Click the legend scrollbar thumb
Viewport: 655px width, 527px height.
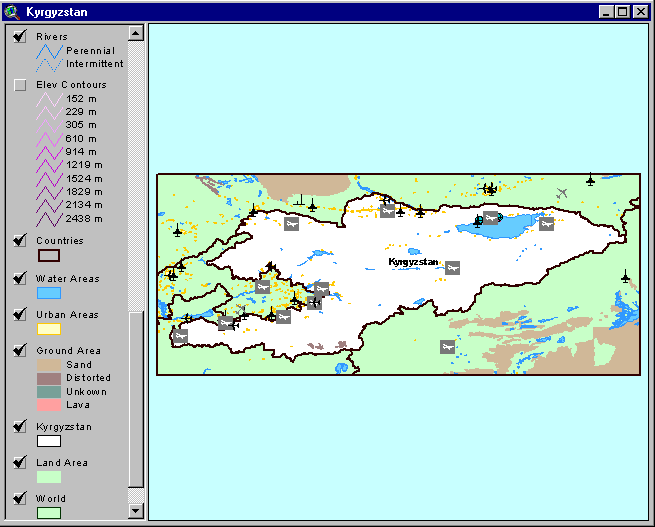(x=136, y=400)
